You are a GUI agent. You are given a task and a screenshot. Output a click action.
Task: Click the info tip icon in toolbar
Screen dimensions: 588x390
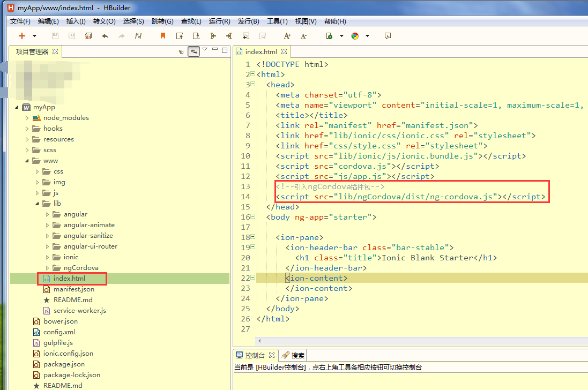pos(388,35)
